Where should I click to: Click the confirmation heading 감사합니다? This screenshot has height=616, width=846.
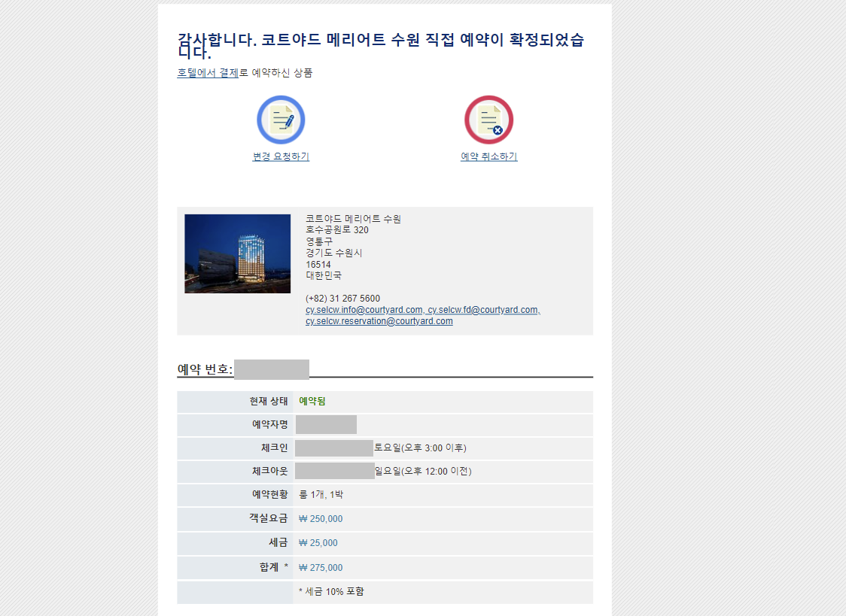pos(380,46)
